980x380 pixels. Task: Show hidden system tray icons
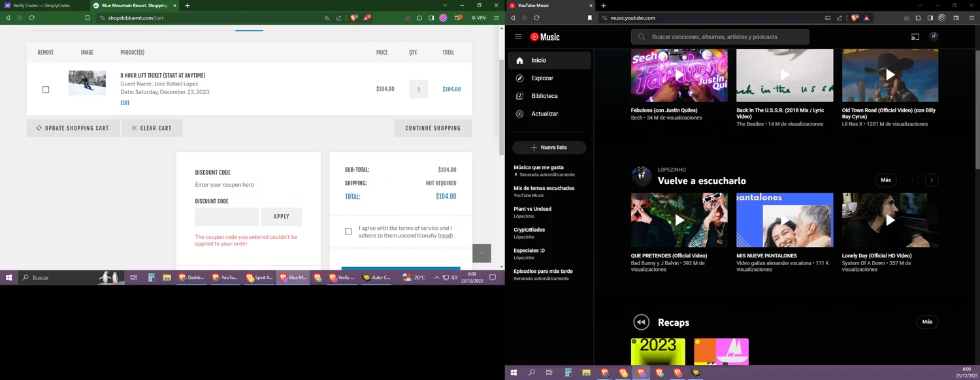tap(436, 277)
